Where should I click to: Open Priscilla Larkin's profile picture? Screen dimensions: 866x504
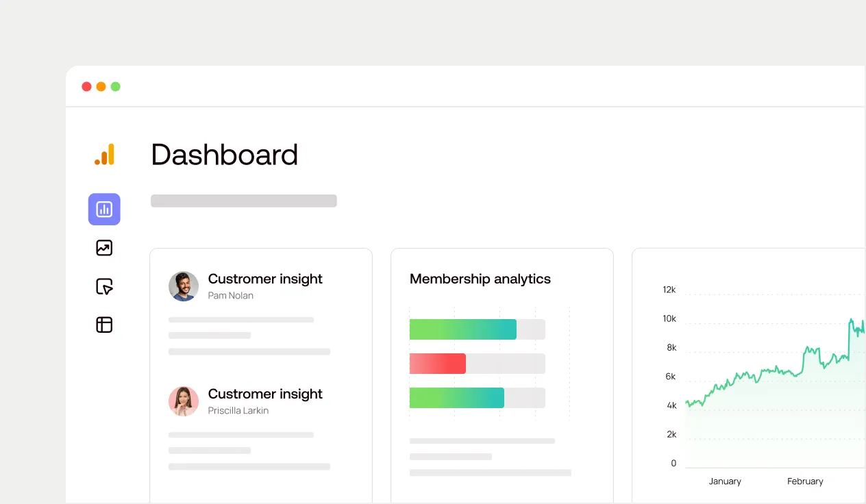click(184, 401)
